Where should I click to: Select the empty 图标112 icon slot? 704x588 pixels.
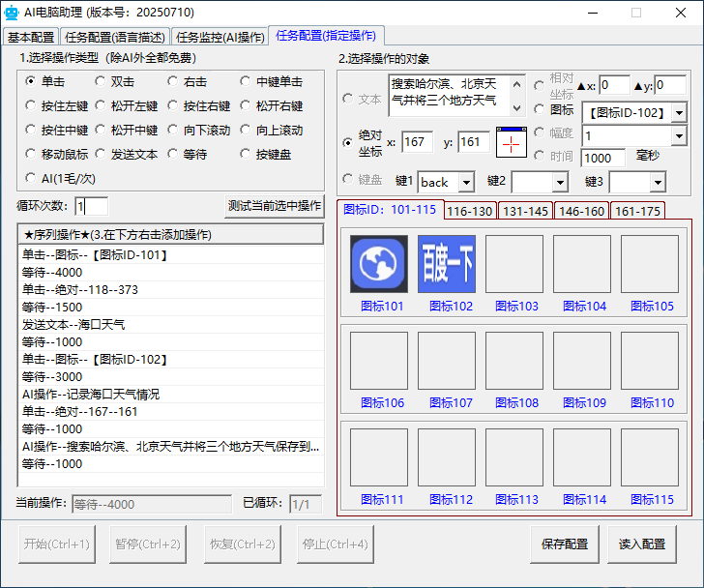click(446, 457)
